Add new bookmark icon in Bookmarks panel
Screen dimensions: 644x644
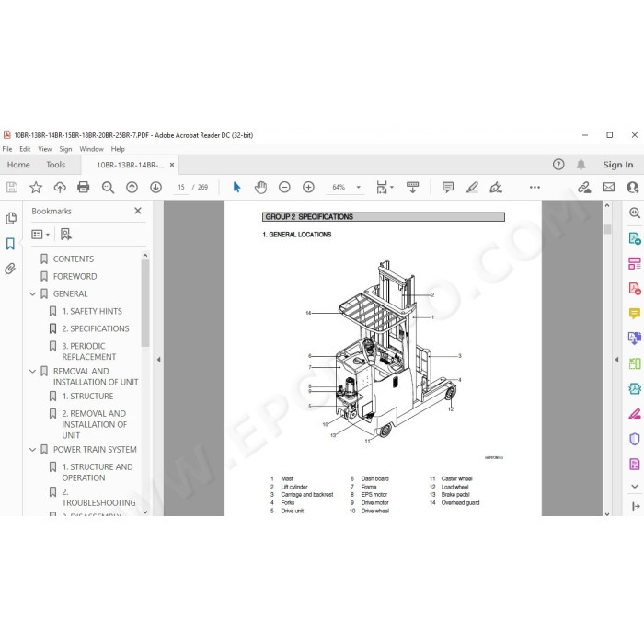pyautogui.click(x=65, y=234)
